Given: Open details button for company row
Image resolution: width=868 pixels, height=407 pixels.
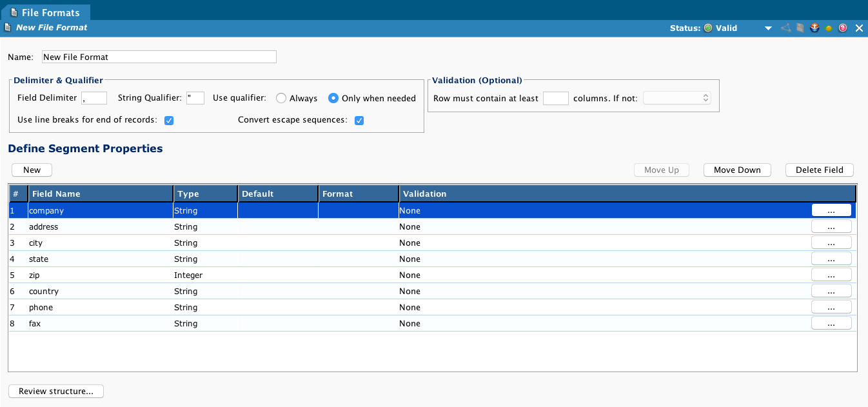Looking at the screenshot, I should (831, 210).
